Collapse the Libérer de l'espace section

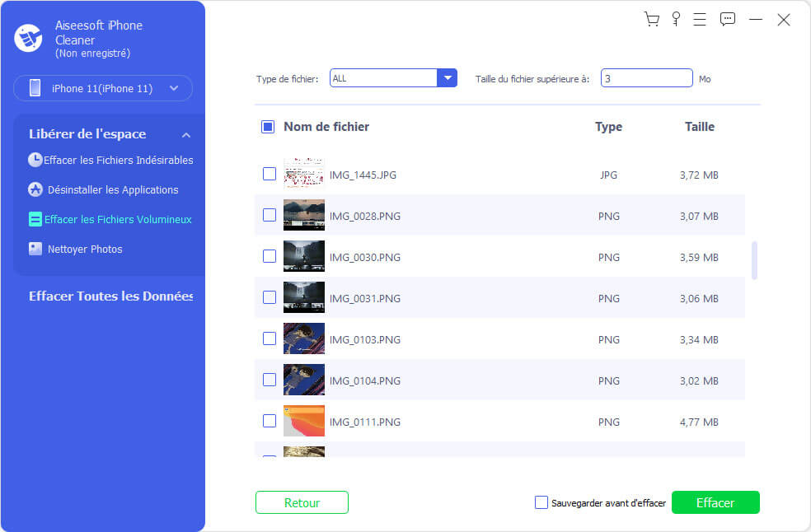[x=186, y=135]
